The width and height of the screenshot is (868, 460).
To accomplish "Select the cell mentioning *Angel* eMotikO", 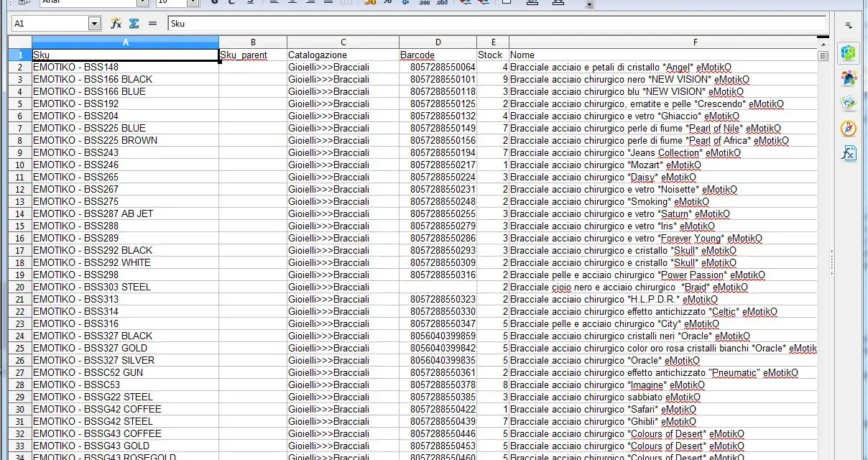I will pos(662,67).
